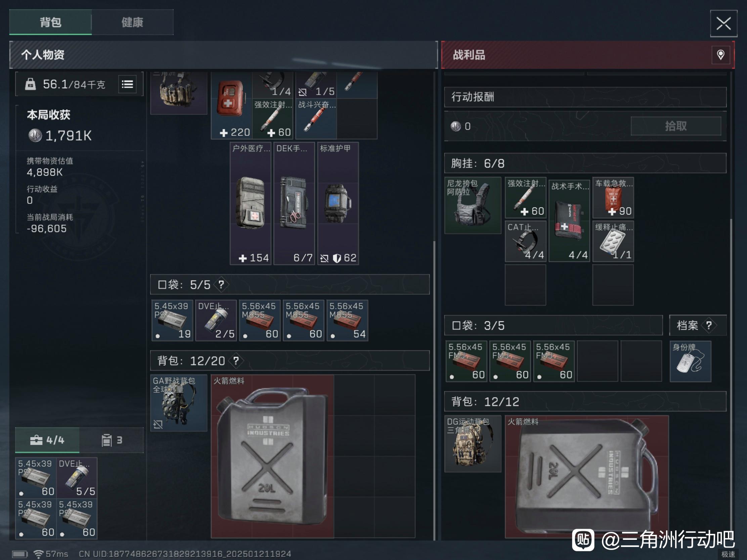Select the 户外医疗 medical kit item
This screenshot has height=560, width=747.
(251, 203)
